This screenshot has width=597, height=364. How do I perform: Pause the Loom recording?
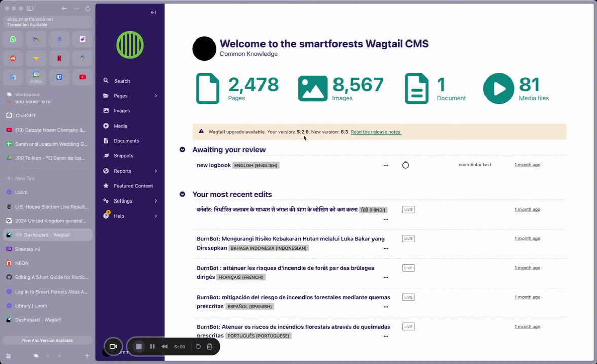click(x=153, y=346)
